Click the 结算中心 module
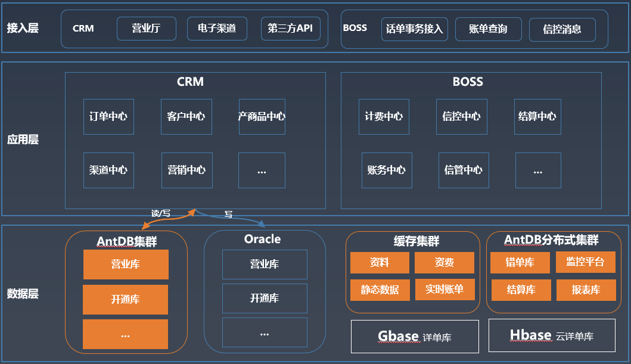The height and width of the screenshot is (364, 631). coord(537,117)
